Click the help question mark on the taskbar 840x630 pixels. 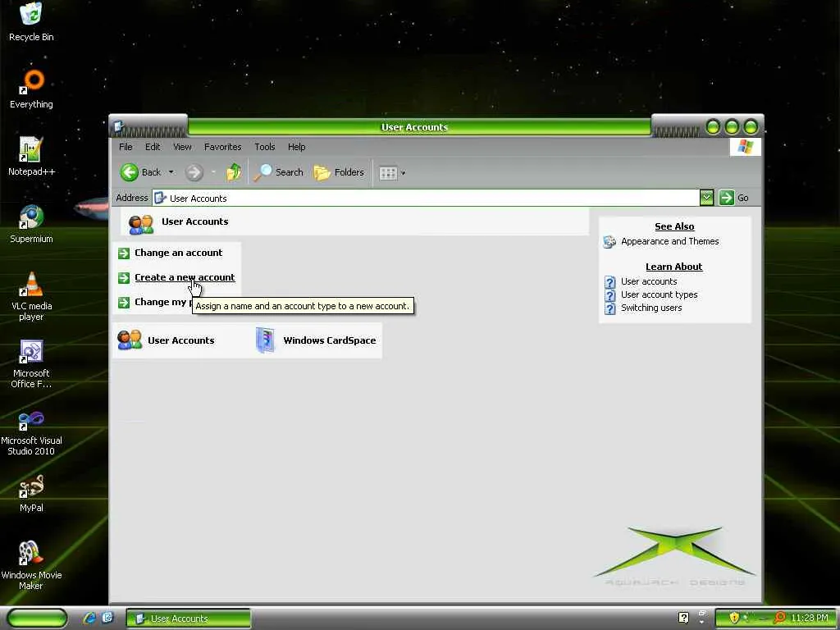tap(683, 618)
